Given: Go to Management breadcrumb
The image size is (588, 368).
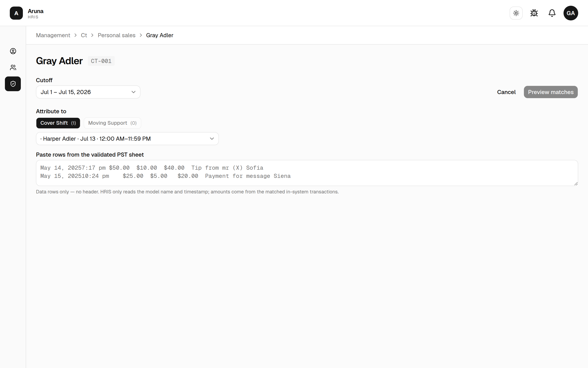Looking at the screenshot, I should coord(53,35).
